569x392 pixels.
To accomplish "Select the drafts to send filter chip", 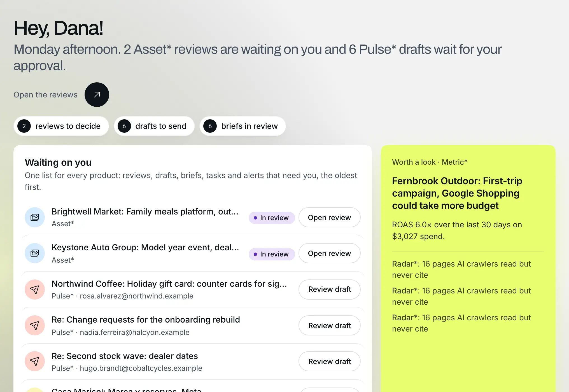I will pyautogui.click(x=154, y=126).
